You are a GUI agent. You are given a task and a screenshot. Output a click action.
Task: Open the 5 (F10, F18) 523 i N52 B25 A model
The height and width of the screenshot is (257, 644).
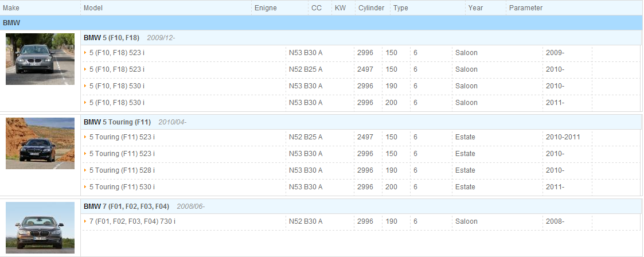click(117, 69)
